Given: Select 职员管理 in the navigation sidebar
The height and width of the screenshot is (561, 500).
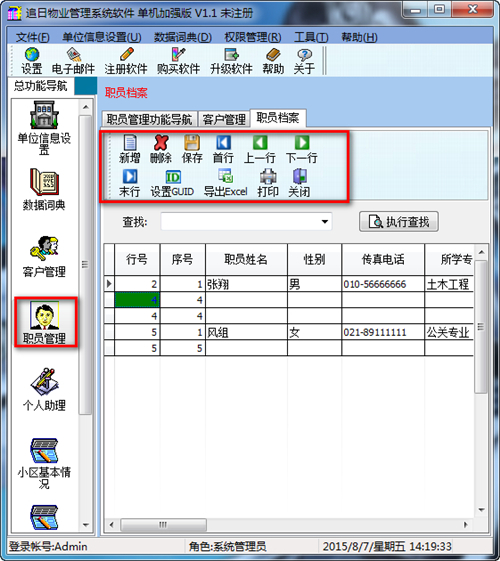Looking at the screenshot, I should 45,322.
